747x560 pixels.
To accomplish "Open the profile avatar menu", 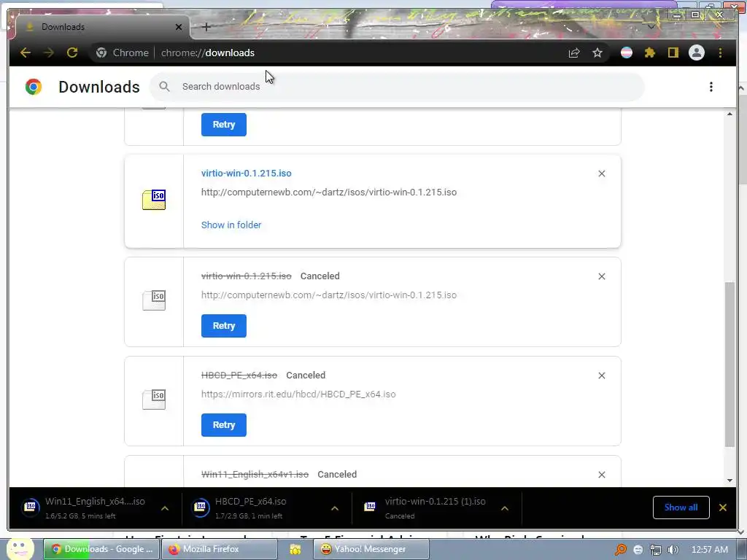I will point(697,52).
